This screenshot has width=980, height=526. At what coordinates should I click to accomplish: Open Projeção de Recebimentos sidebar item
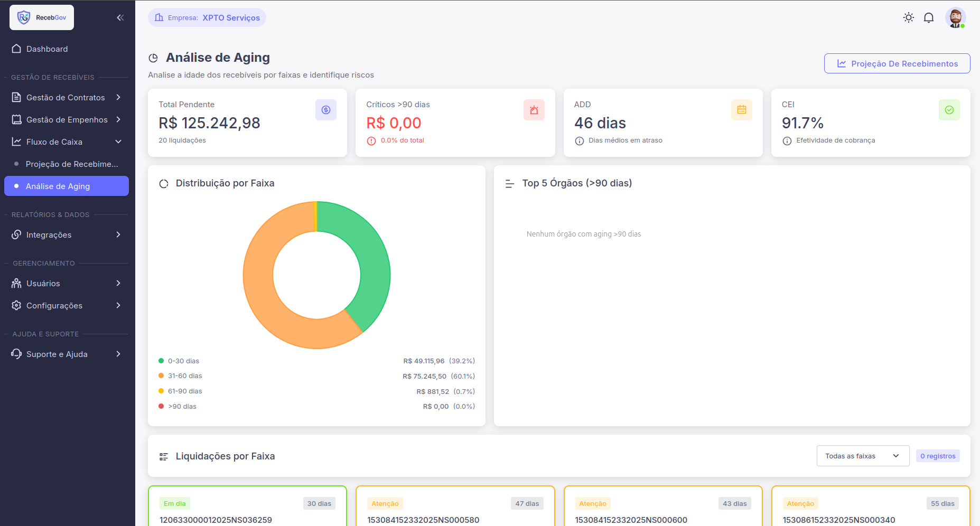71,164
